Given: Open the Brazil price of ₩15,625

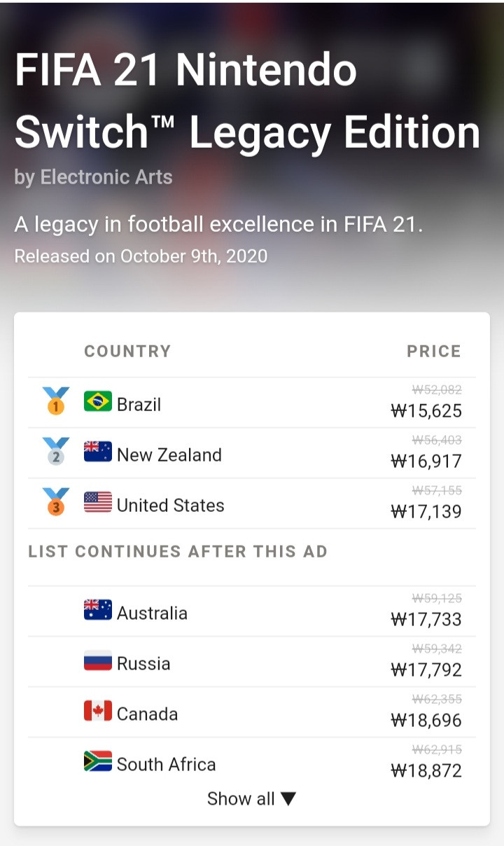Looking at the screenshot, I should (x=426, y=410).
